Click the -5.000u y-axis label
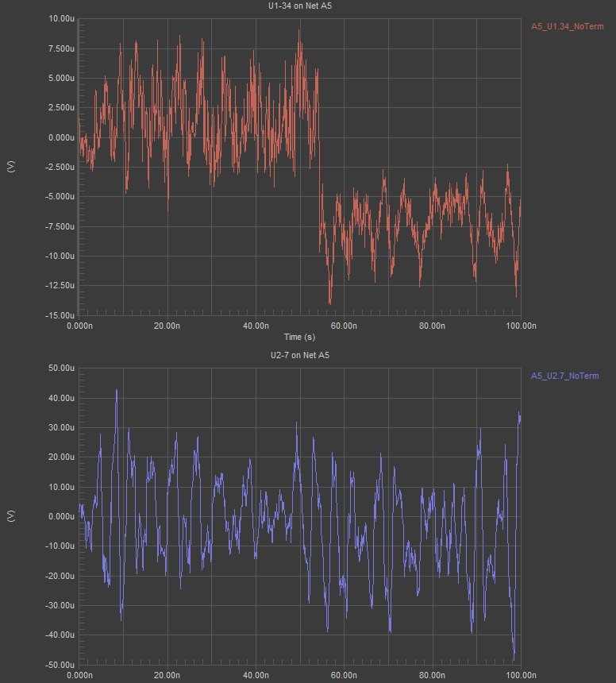The height and width of the screenshot is (683, 616). pyautogui.click(x=60, y=197)
